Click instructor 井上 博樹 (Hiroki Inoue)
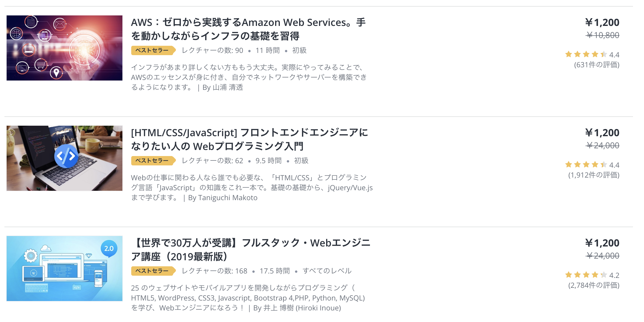 point(302,308)
